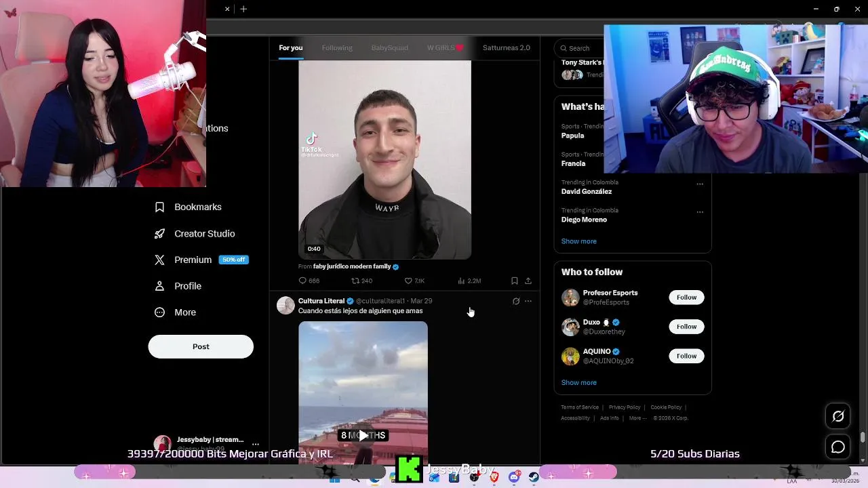Click the X Premium logo icon
Viewport: 868px width, 488px height.
pyautogui.click(x=159, y=260)
